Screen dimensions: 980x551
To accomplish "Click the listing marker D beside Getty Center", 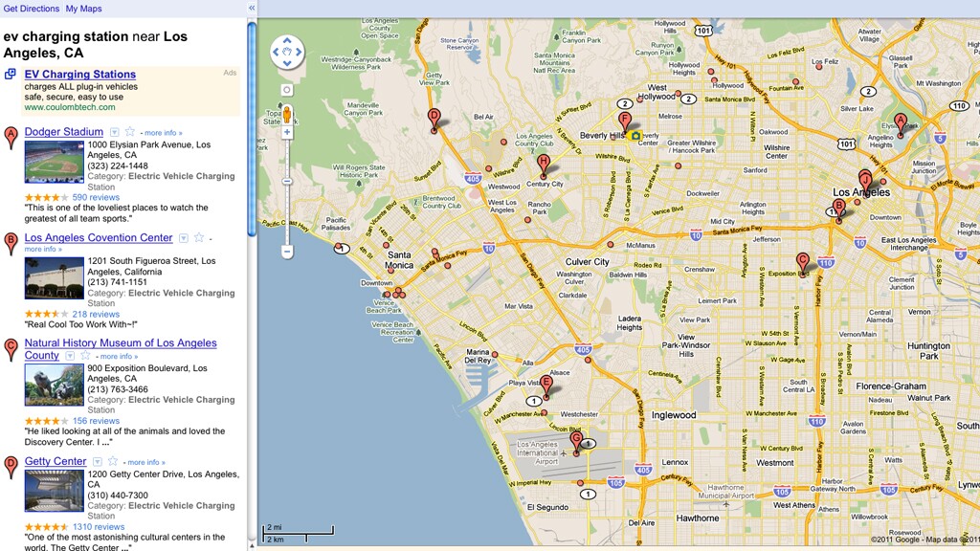I will pyautogui.click(x=11, y=467).
